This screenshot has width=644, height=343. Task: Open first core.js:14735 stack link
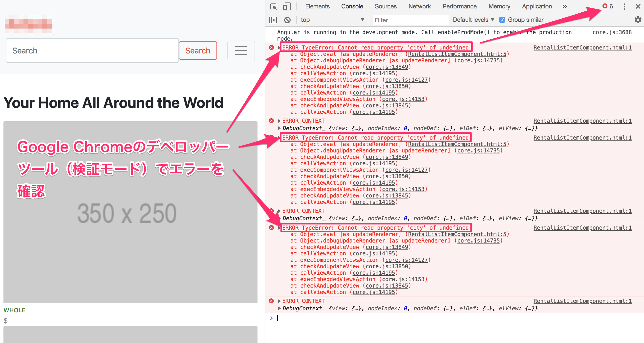tap(478, 61)
